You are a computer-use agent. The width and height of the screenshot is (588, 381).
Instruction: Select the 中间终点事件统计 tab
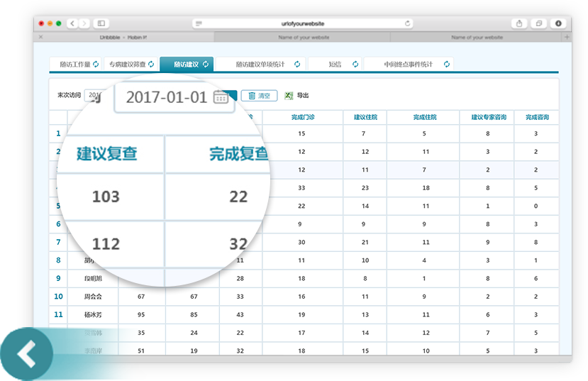click(x=409, y=64)
